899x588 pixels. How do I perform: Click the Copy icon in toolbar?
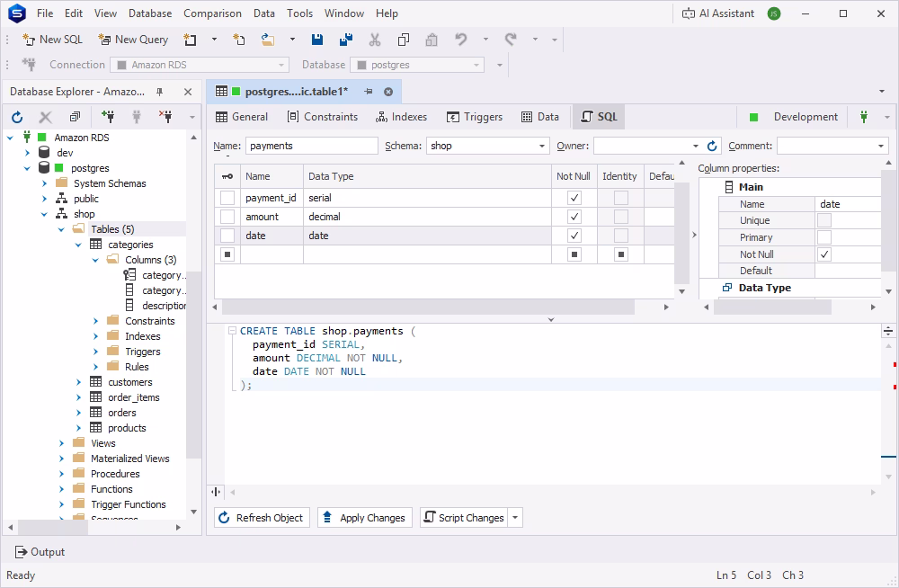[404, 39]
